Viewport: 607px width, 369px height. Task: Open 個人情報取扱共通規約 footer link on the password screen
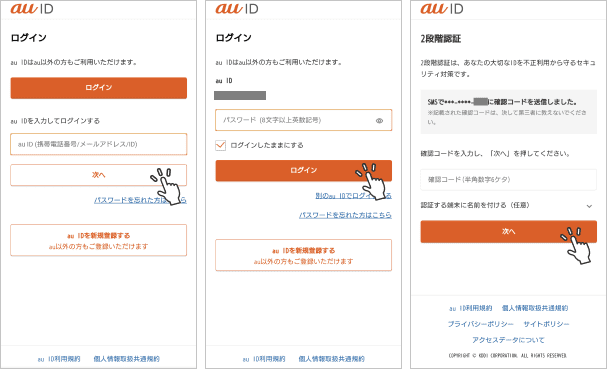(331, 359)
